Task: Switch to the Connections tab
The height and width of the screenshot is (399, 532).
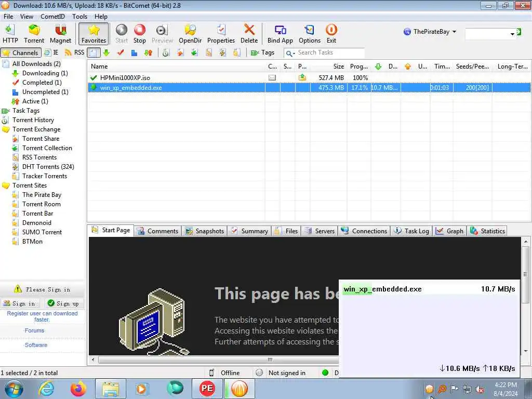Action: tap(364, 231)
